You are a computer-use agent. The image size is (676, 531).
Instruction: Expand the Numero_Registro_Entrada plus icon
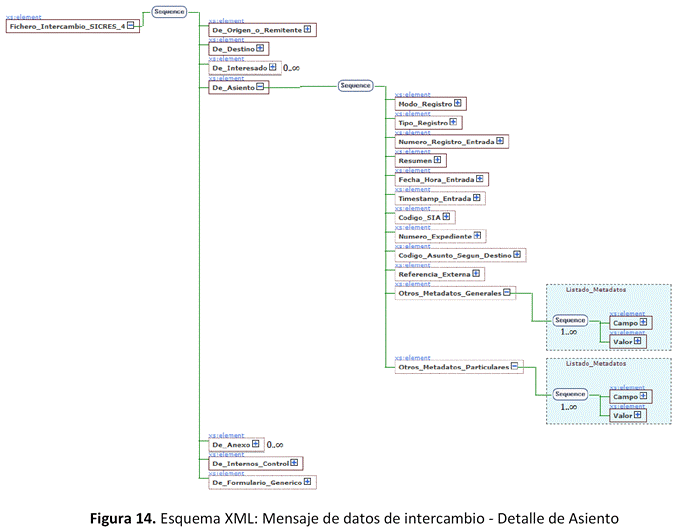click(500, 141)
